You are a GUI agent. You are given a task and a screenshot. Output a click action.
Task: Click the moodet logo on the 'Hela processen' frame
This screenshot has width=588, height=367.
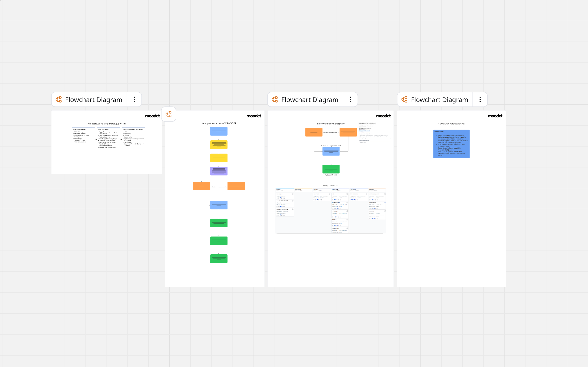[x=253, y=116]
